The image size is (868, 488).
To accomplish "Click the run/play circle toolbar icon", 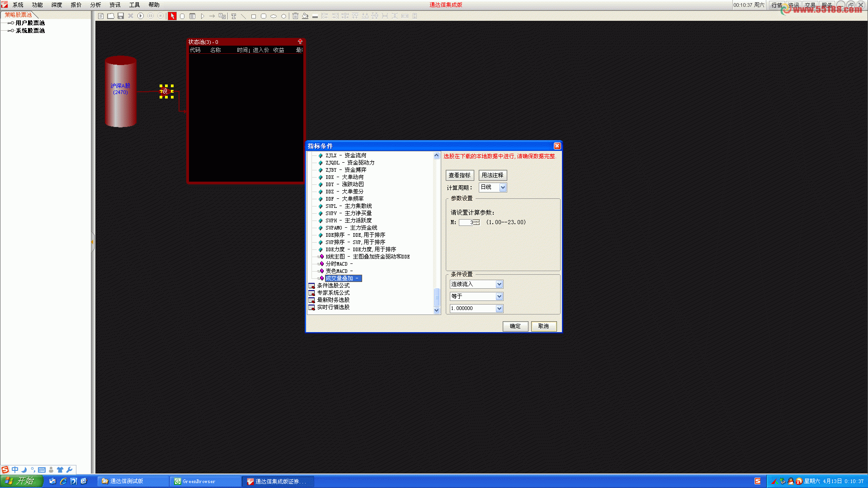I will tap(141, 16).
